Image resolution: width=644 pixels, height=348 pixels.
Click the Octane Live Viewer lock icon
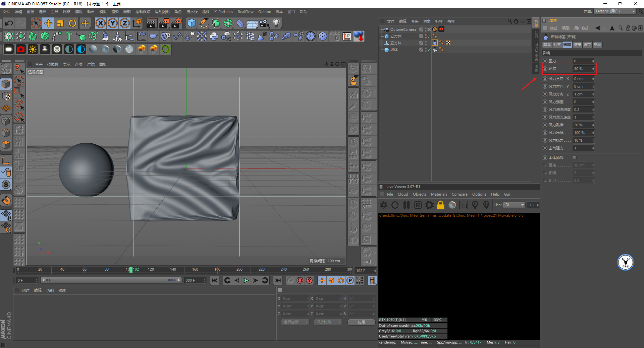[x=440, y=205]
